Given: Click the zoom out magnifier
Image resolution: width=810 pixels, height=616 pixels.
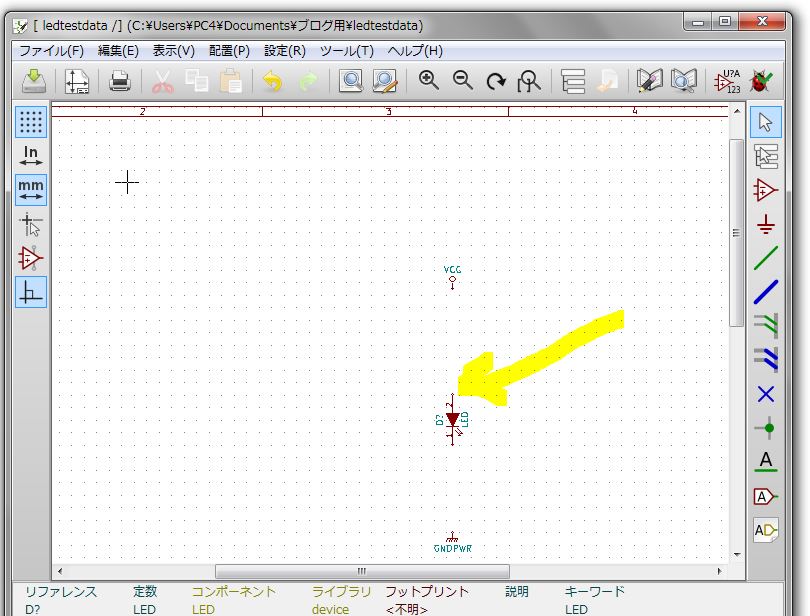Looking at the screenshot, I should pos(462,81).
